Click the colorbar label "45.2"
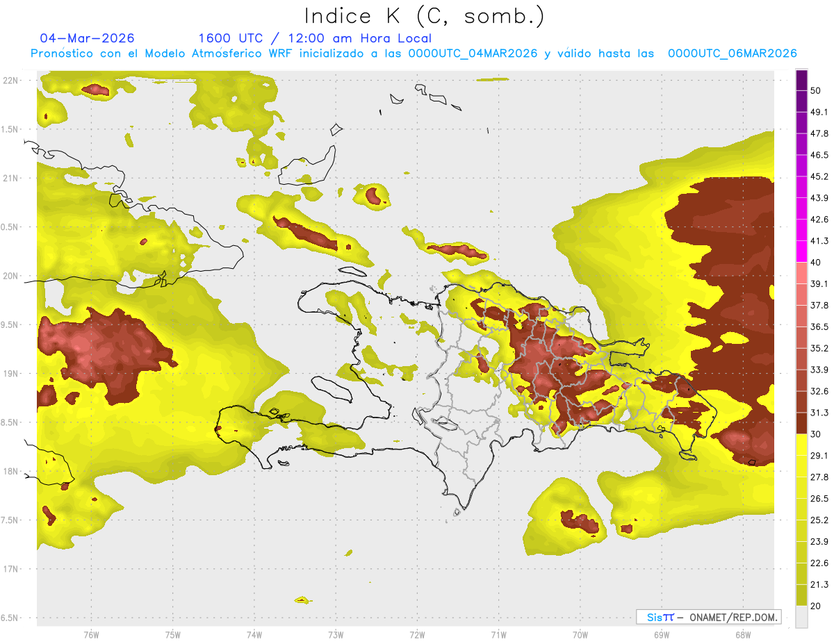Screen dimensions: 834x644 [819, 176]
